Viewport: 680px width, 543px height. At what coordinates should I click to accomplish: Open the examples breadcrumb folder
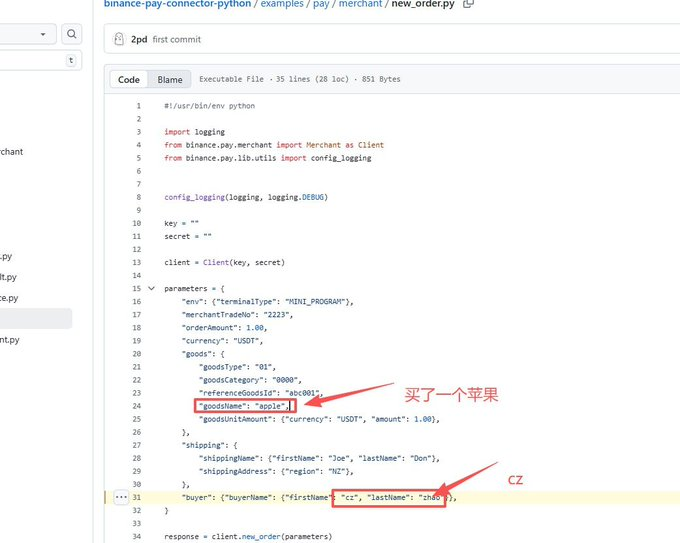pos(282,4)
